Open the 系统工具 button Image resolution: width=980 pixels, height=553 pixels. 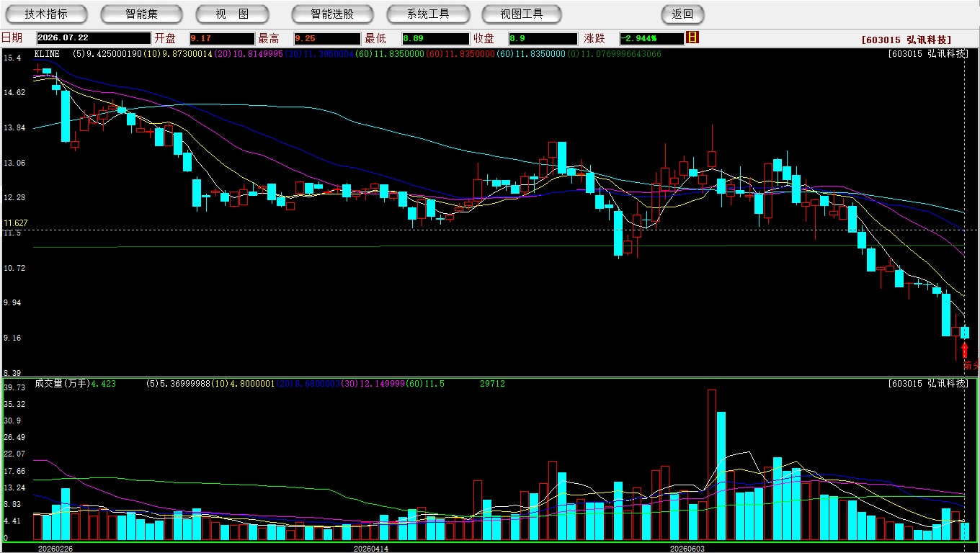pos(428,14)
